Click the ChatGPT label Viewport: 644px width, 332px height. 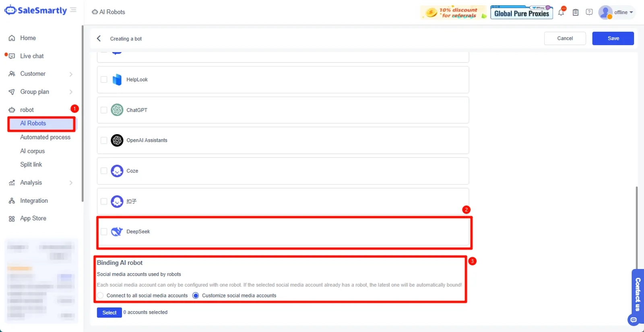click(137, 110)
